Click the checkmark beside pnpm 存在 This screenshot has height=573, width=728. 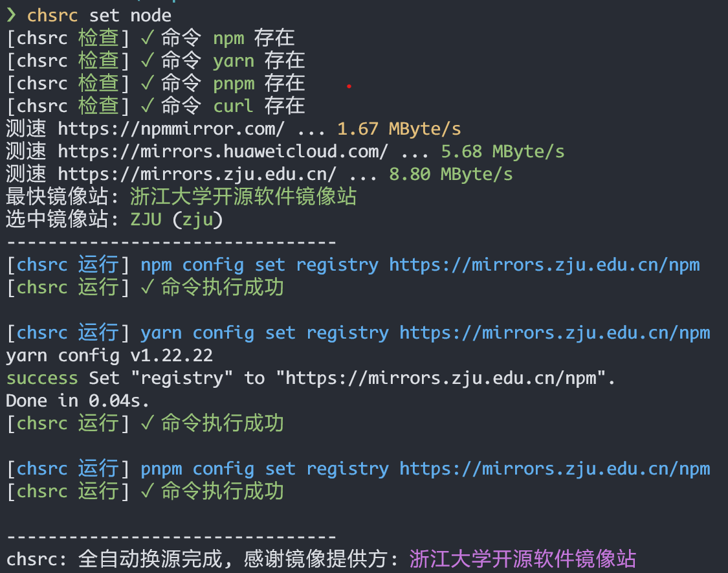coord(147,83)
